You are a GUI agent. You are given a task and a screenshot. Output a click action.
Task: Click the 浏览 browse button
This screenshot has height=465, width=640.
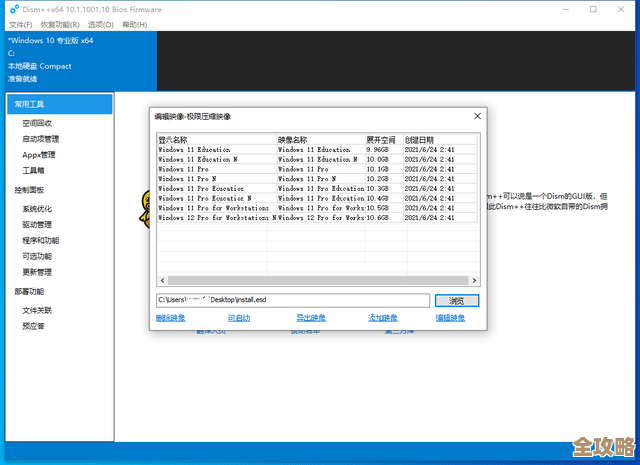coord(457,301)
